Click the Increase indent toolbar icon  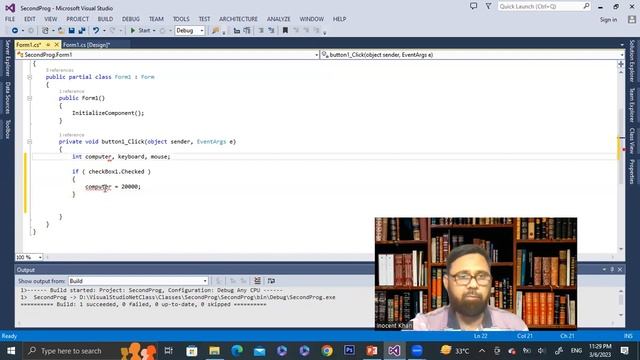pos(271,31)
